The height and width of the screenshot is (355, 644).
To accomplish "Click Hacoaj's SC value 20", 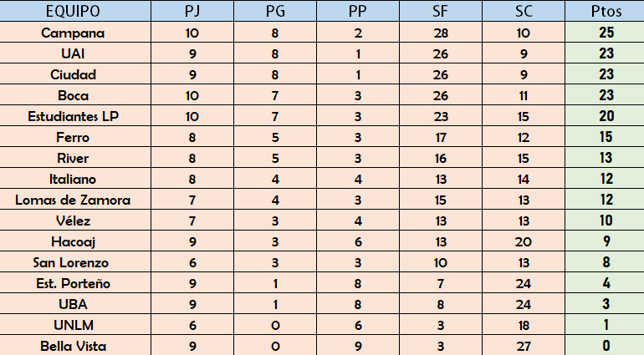I will click(x=524, y=241).
